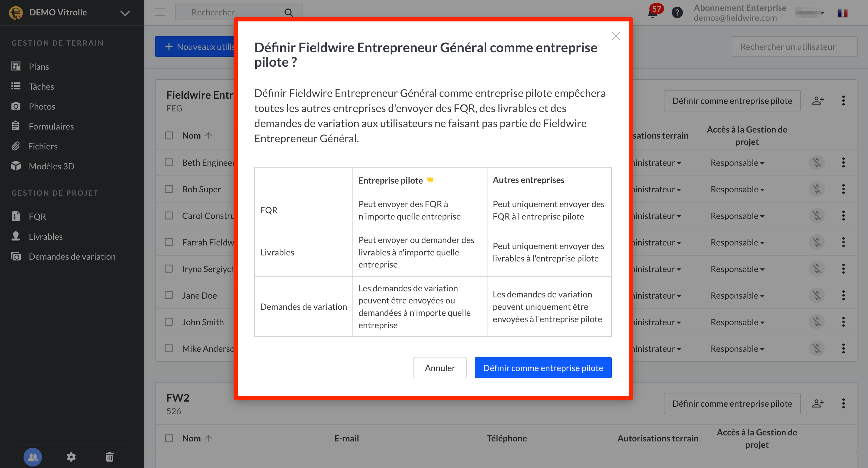The image size is (868, 468).
Task: Open three-dot menu in Mike Anderso row
Action: [x=844, y=348]
